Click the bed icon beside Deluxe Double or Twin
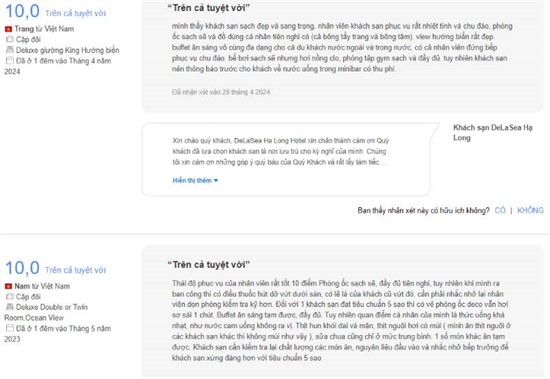This screenshot has width=550, height=379. [x=9, y=307]
